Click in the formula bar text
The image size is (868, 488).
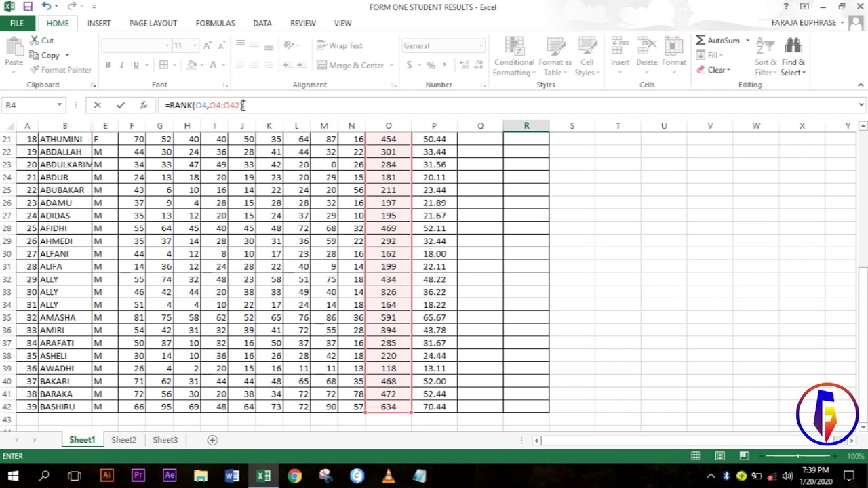tap(509, 105)
